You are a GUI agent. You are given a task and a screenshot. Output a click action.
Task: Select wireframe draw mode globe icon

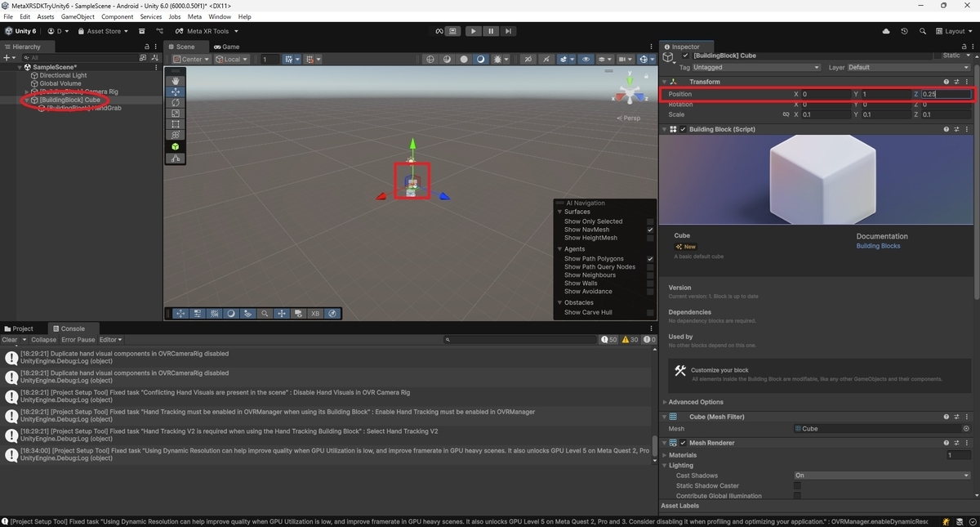pyautogui.click(x=430, y=59)
